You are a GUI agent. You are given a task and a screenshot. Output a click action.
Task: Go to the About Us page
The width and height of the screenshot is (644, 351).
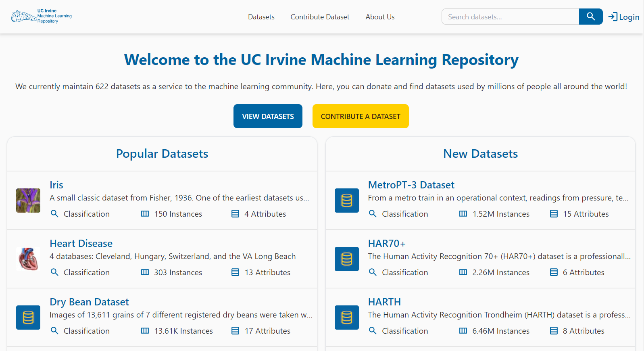[380, 17]
